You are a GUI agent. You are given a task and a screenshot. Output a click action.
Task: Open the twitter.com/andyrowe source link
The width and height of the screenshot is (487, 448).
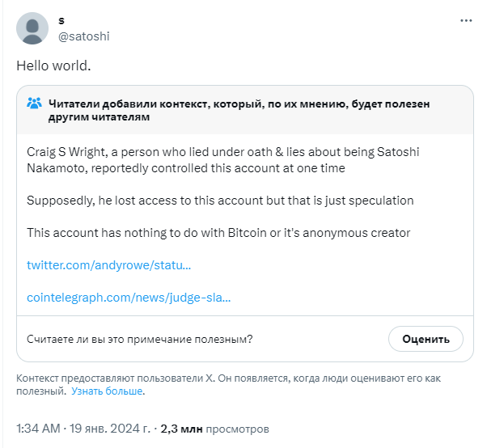(108, 265)
